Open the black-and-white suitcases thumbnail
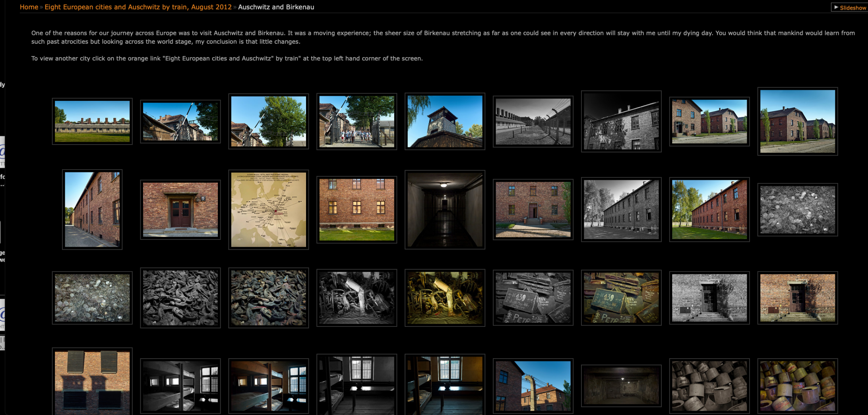 (x=533, y=298)
